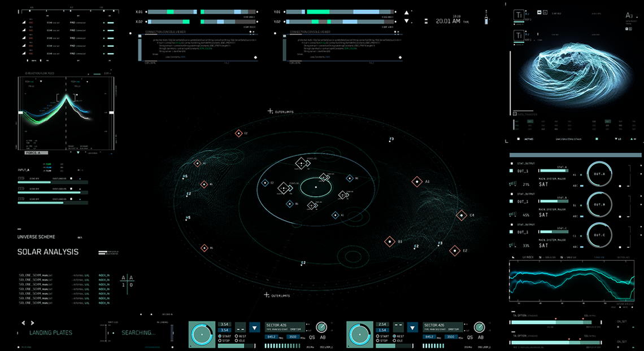The height and width of the screenshot is (351, 644).
Task: Click the LV INDEX tab above the waveform
Action: click(x=528, y=257)
